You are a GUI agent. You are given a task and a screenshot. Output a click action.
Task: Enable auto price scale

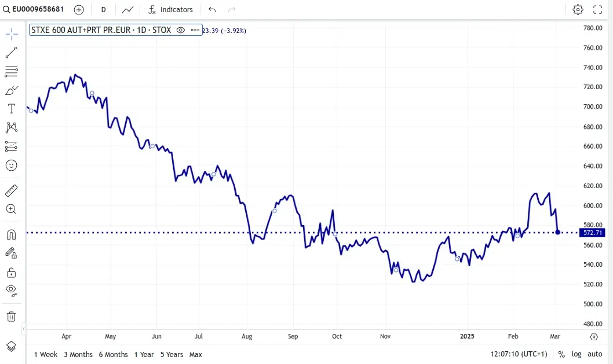coord(595,354)
